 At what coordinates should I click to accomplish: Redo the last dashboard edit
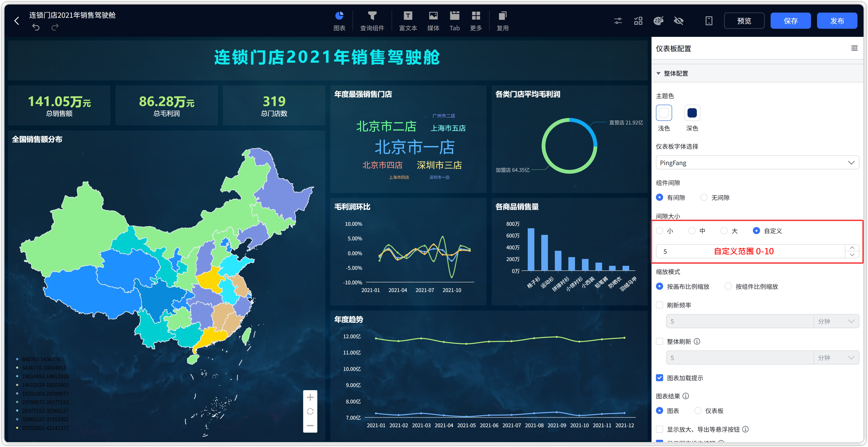pos(55,27)
